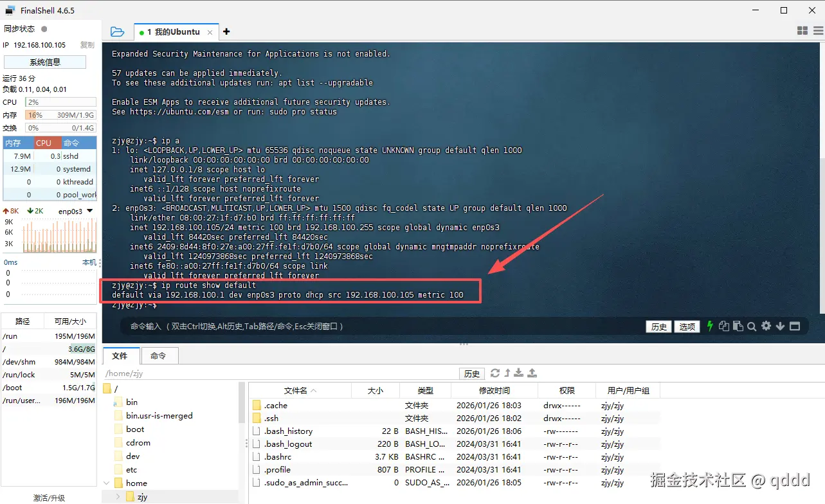Click the sync status indicator dot
This screenshot has width=825, height=504.
coord(44,29)
